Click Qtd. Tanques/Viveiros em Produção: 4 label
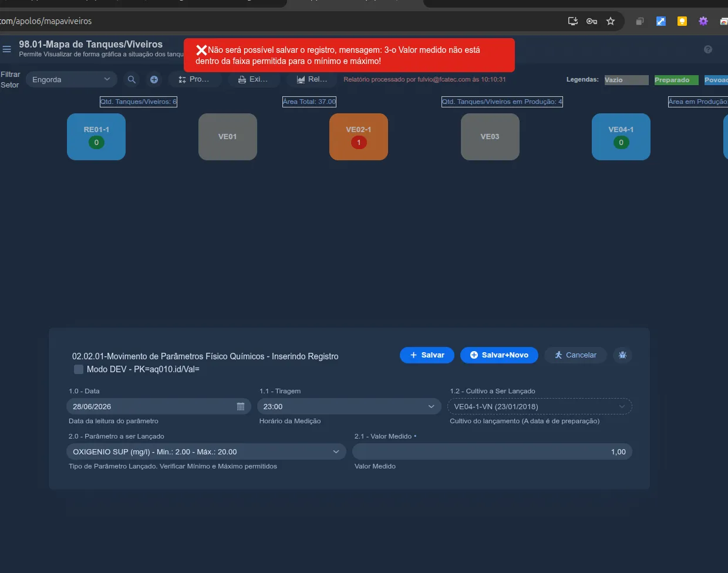This screenshot has height=573, width=728. point(502,102)
